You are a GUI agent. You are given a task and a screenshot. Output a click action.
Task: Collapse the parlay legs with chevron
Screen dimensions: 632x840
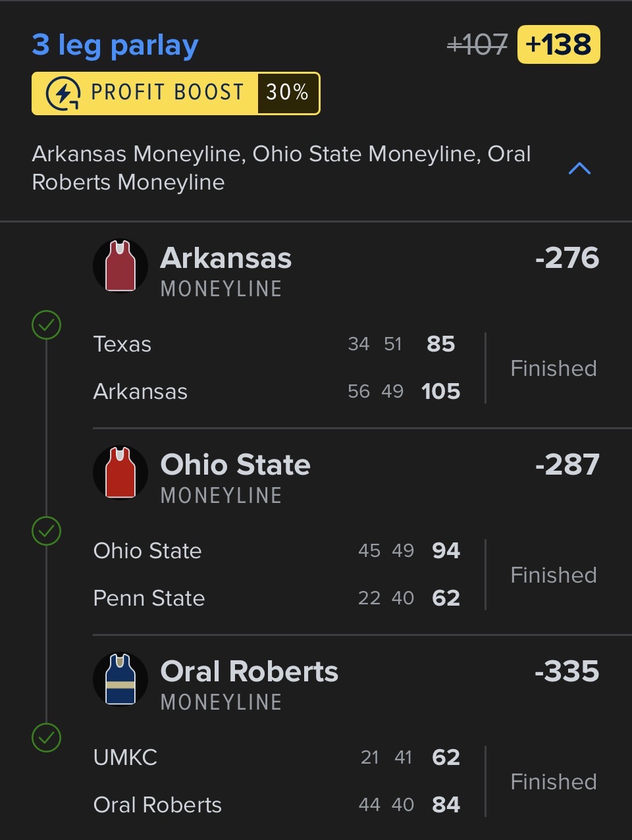579,169
